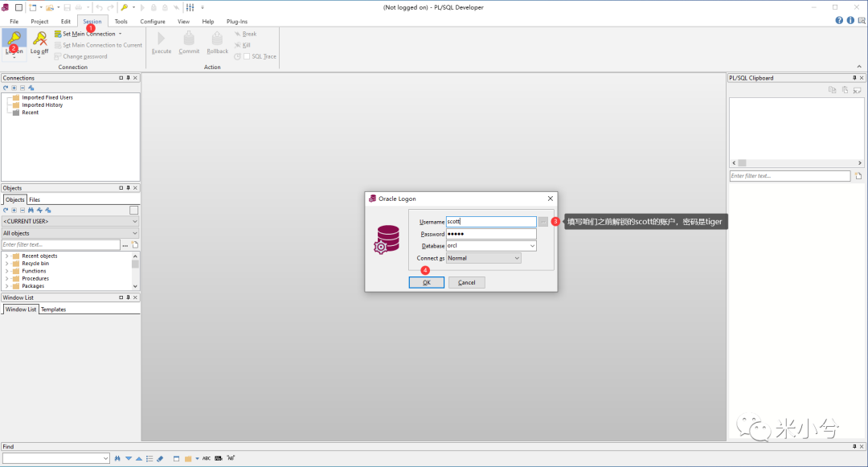
Task: Open the Connect as dropdown
Action: click(517, 258)
